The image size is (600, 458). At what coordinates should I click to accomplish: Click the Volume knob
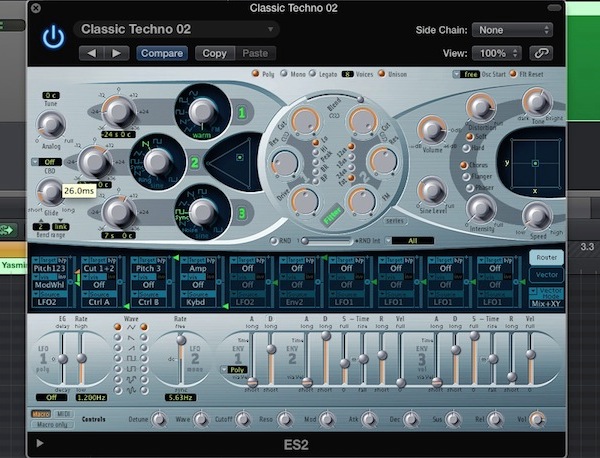(432, 130)
